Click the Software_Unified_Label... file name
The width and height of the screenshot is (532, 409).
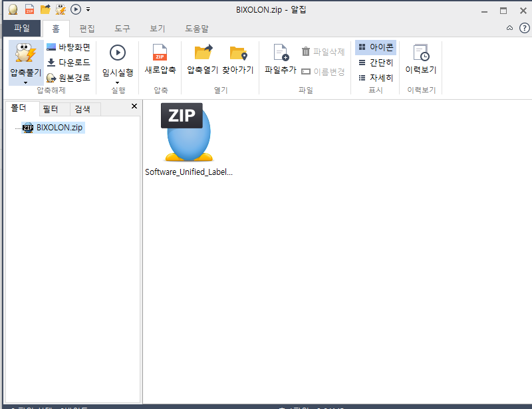189,172
